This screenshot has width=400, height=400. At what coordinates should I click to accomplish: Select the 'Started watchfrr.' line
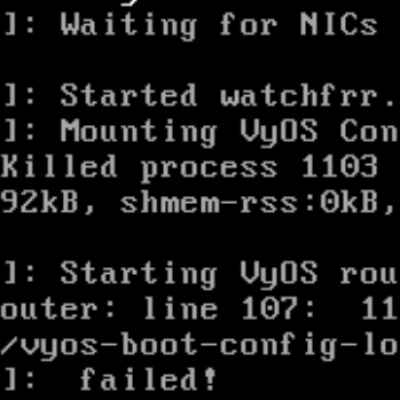pyautogui.click(x=199, y=95)
